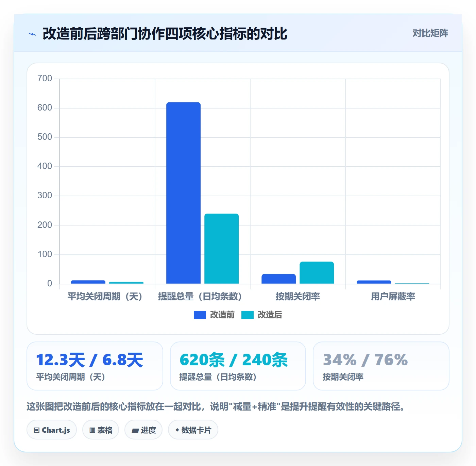Viewport: 476px width, 466px height.
Task: Click the 改造前 legend label text
Action: click(222, 315)
